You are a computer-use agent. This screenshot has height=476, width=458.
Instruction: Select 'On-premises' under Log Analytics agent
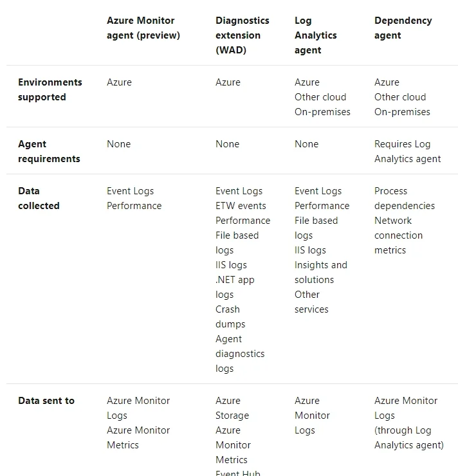click(x=322, y=112)
